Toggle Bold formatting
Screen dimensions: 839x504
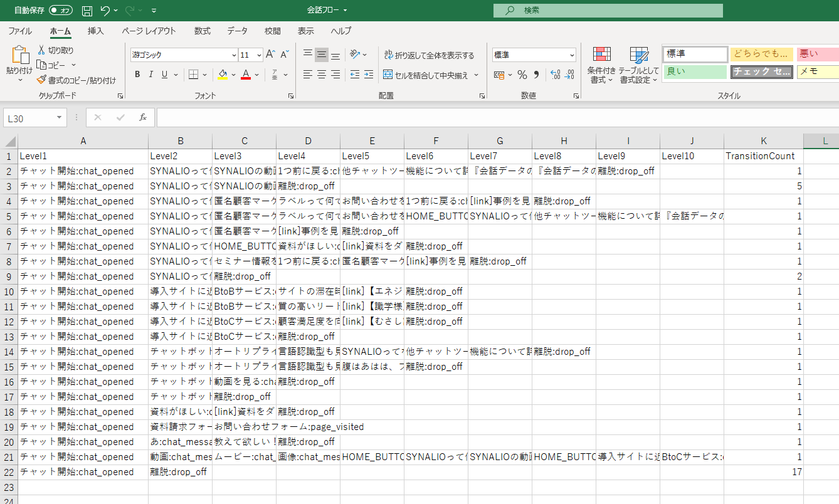point(137,75)
